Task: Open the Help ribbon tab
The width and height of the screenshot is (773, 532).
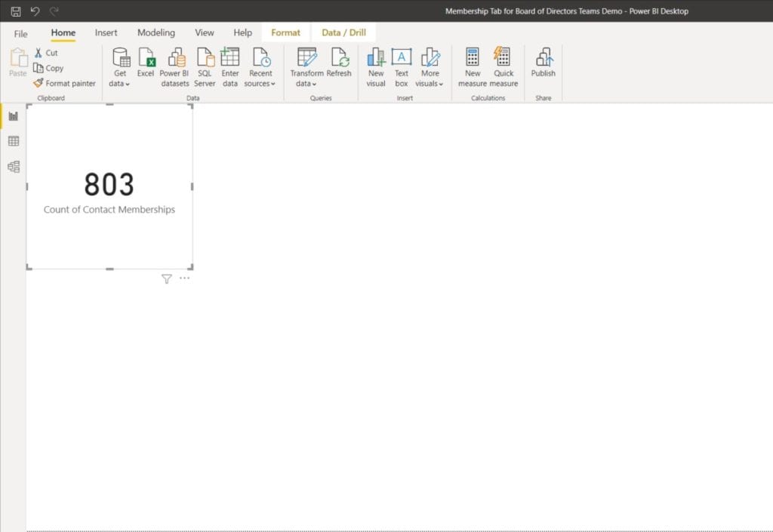Action: point(242,33)
